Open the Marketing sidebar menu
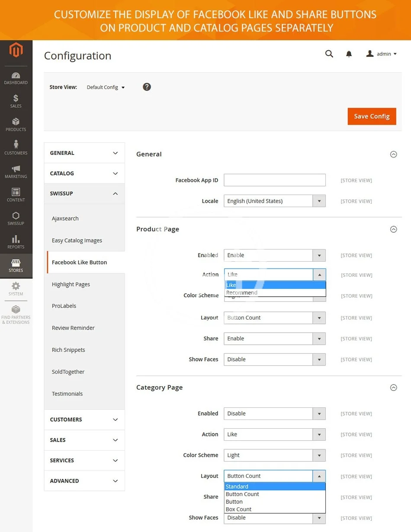 pos(16,171)
